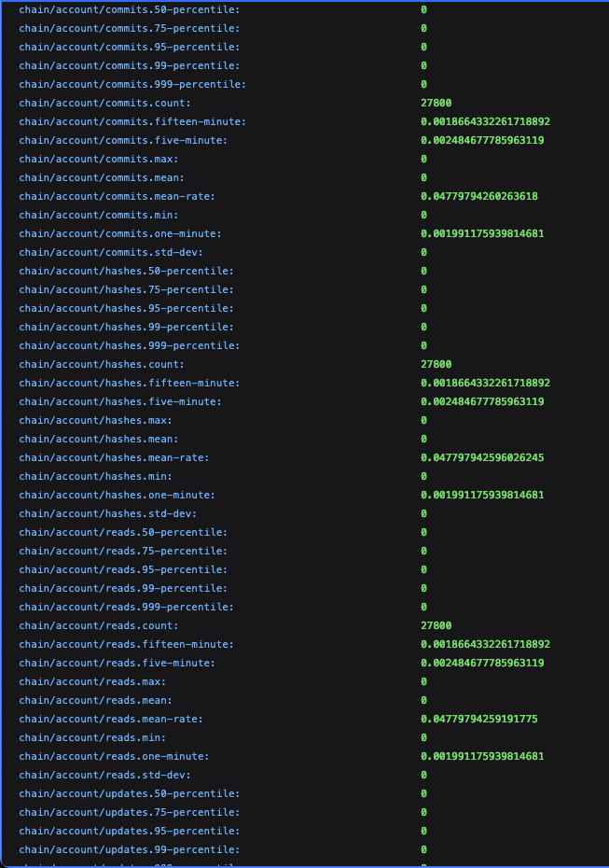Click the reads.one-minute value 0.001991175939814681

482,756
